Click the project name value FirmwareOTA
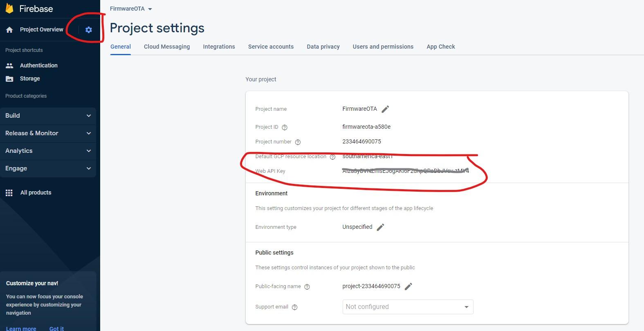The image size is (644, 331). tap(359, 109)
